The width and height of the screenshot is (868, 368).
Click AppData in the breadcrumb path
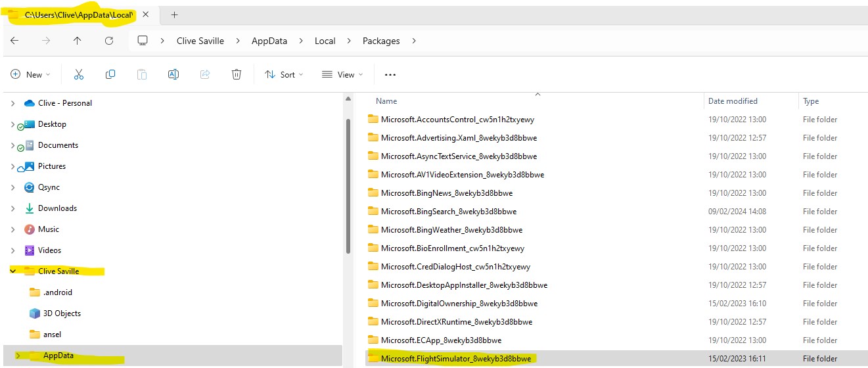tap(269, 41)
